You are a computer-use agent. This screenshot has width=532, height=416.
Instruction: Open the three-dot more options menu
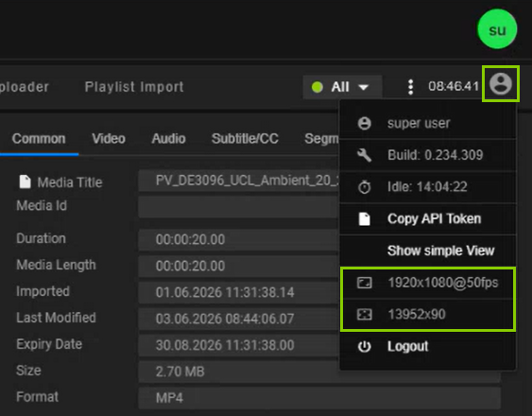pyautogui.click(x=410, y=87)
